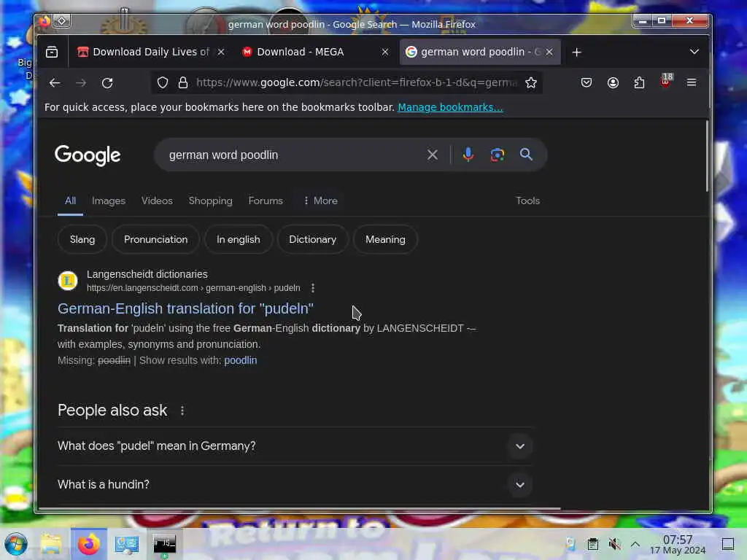Image resolution: width=747 pixels, height=560 pixels.
Task: Select the Forums search tab
Action: (266, 201)
